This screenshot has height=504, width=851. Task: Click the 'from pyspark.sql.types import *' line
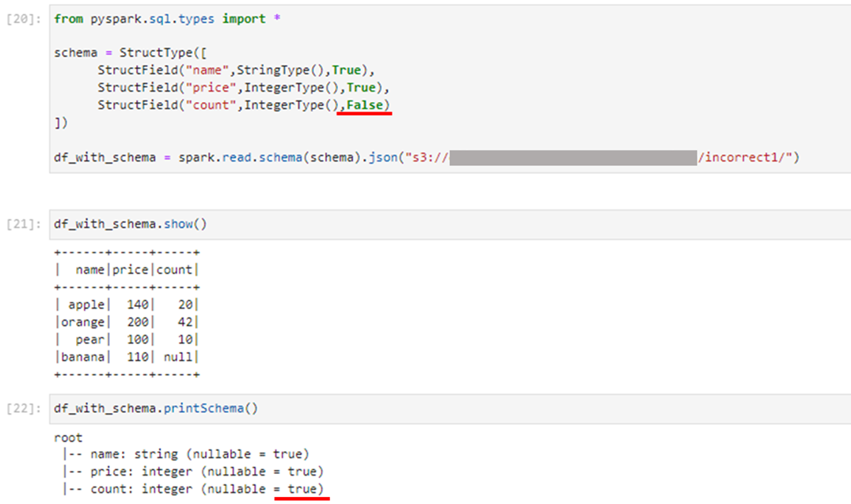click(167, 19)
